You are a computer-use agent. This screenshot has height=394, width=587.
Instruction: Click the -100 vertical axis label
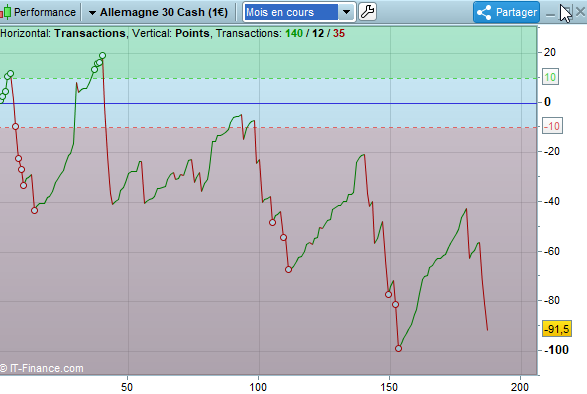coord(556,350)
